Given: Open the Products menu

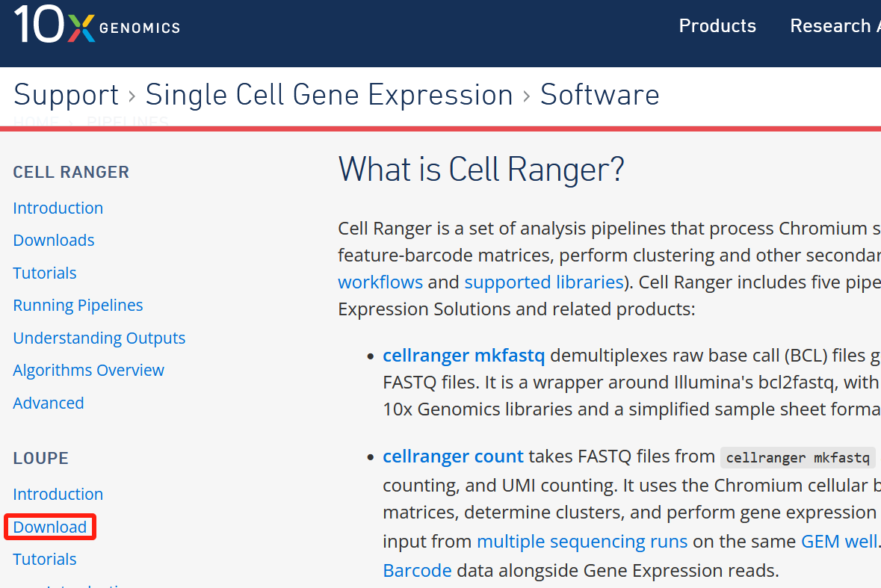Looking at the screenshot, I should click(x=717, y=26).
